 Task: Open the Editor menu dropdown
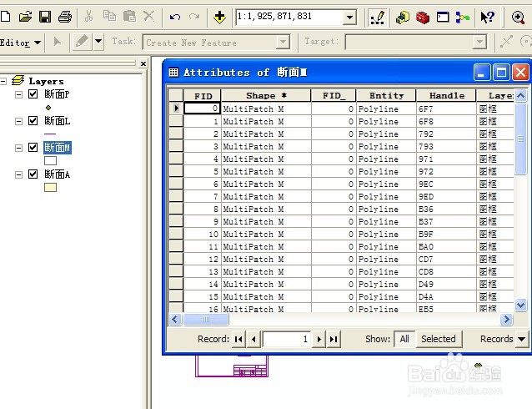[20, 43]
